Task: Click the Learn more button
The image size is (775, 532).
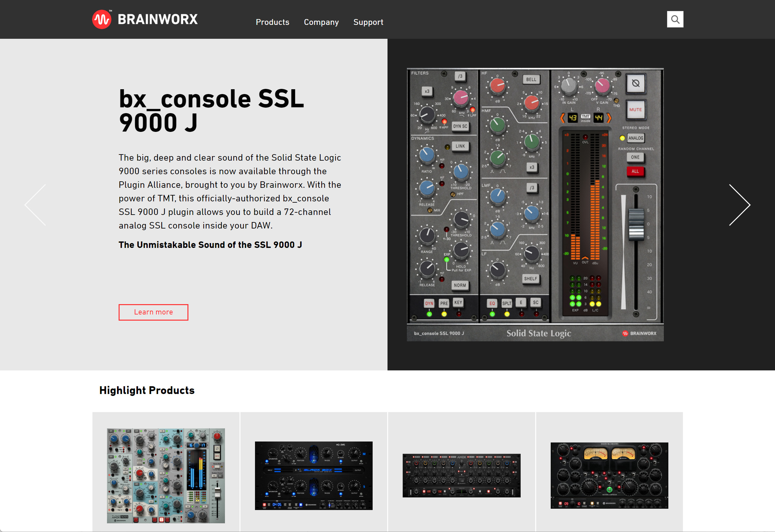Action: 154,312
